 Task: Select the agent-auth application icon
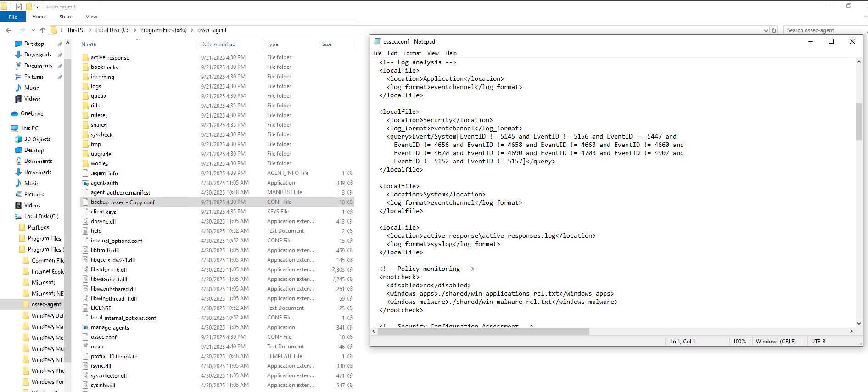pos(85,183)
